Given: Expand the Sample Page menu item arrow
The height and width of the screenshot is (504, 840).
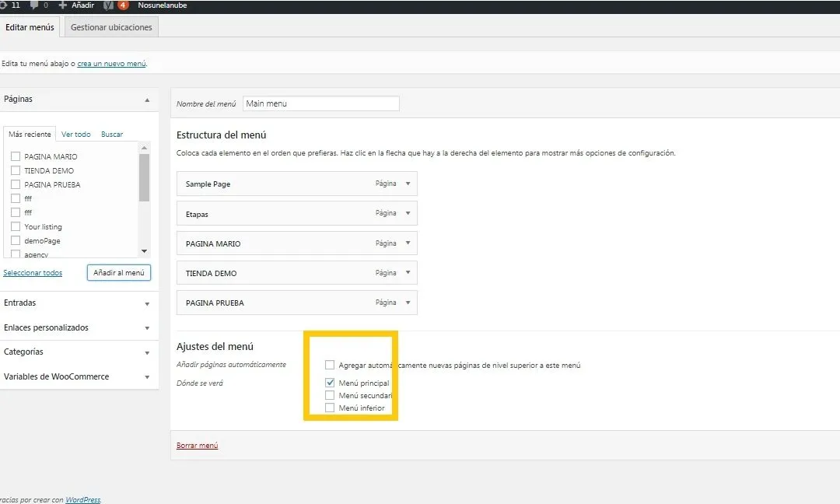Looking at the screenshot, I should 408,184.
